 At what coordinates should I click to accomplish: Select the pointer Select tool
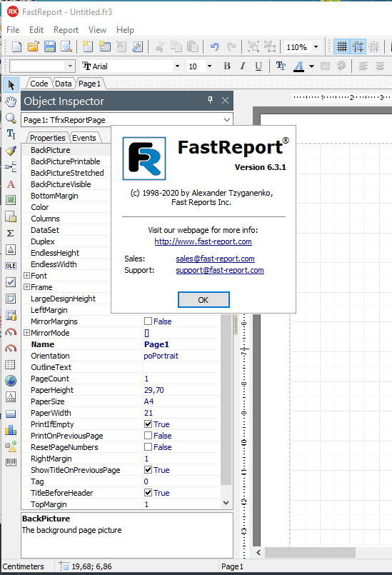[x=11, y=85]
